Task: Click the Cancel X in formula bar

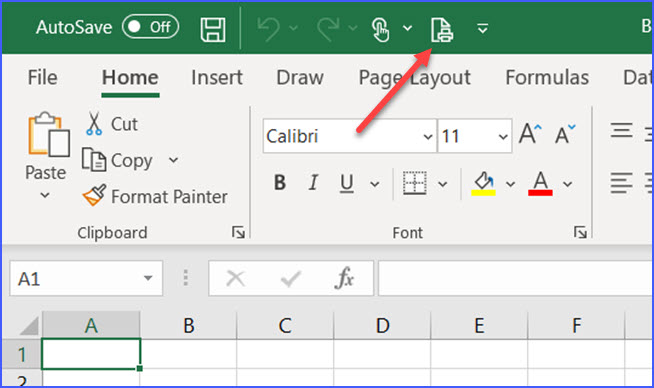Action: coord(236,278)
